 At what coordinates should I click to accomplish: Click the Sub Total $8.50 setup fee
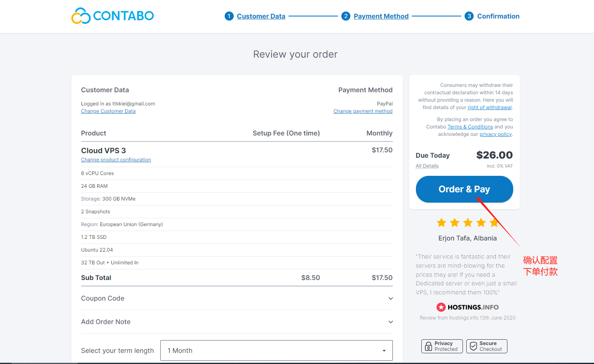(311, 278)
